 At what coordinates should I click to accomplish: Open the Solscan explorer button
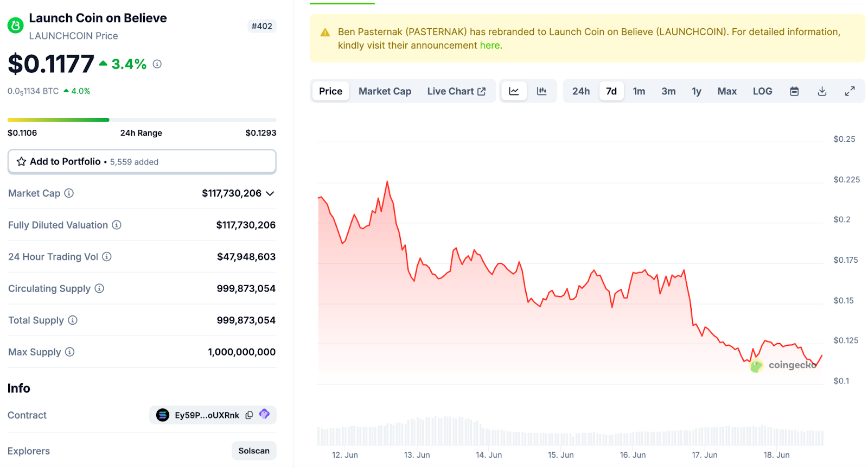(254, 451)
